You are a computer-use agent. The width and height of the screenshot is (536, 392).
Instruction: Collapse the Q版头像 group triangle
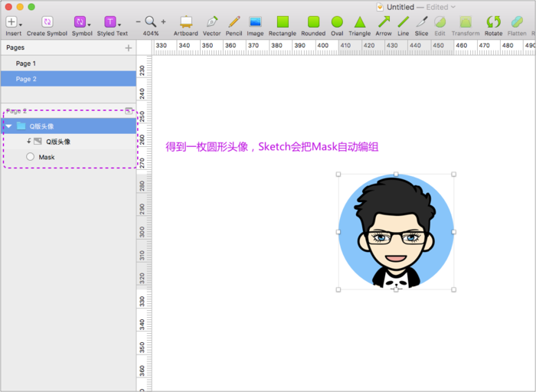[9, 126]
